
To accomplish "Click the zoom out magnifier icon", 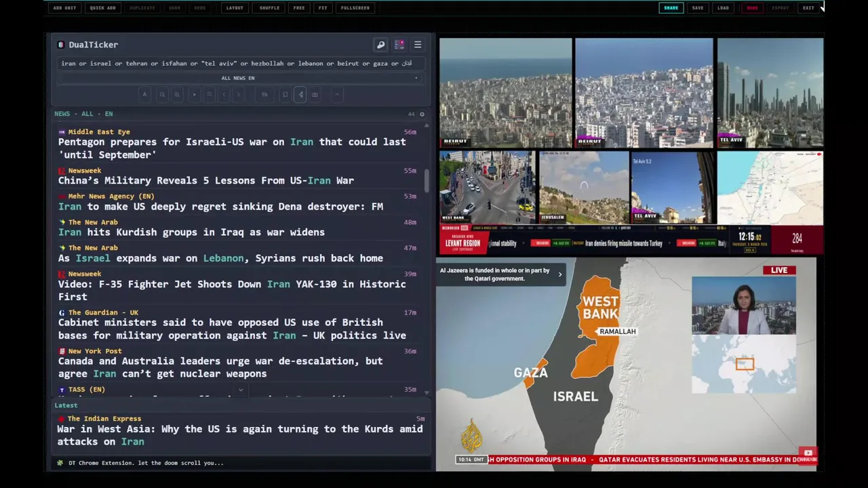I will 162,95.
